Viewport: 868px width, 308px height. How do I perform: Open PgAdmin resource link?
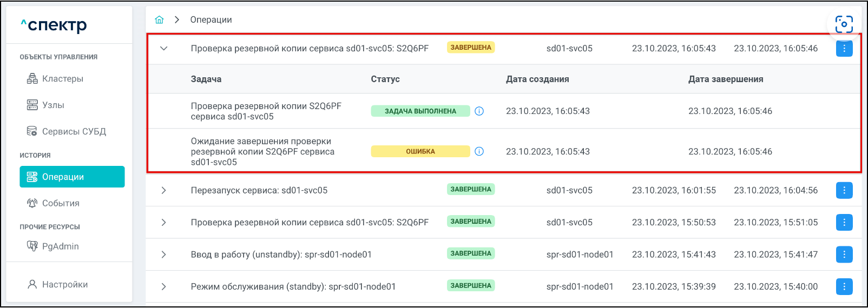click(60, 246)
